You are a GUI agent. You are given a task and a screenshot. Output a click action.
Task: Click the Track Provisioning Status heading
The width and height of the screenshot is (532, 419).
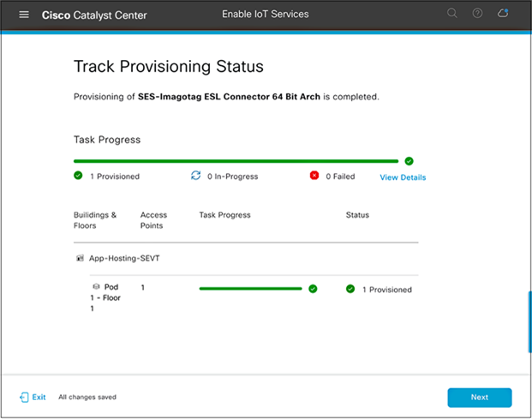(169, 66)
